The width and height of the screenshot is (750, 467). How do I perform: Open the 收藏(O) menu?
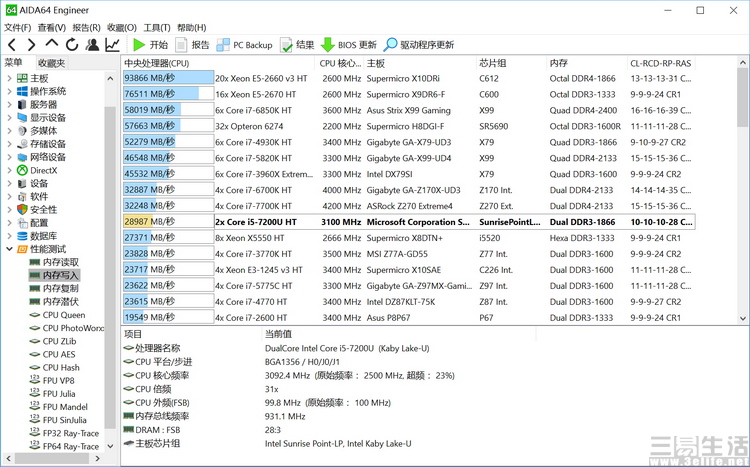pyautogui.click(x=121, y=27)
